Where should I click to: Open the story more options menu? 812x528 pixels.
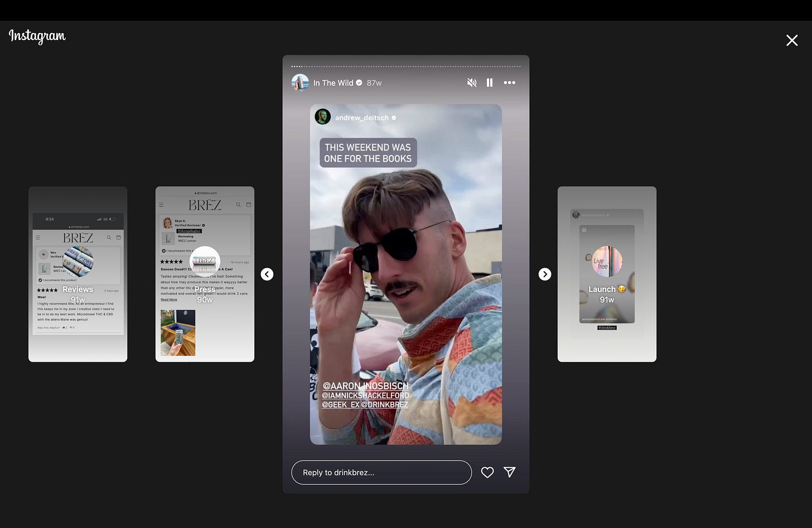pos(509,83)
